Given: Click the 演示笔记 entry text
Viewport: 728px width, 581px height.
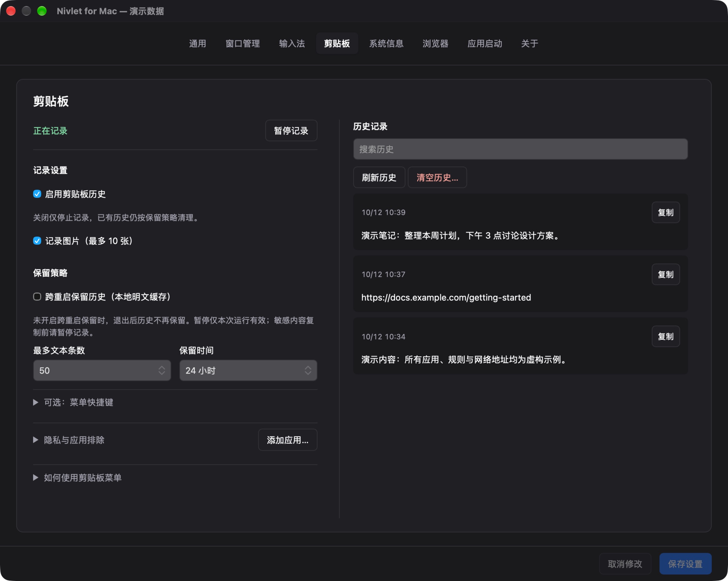Looking at the screenshot, I should 461,236.
